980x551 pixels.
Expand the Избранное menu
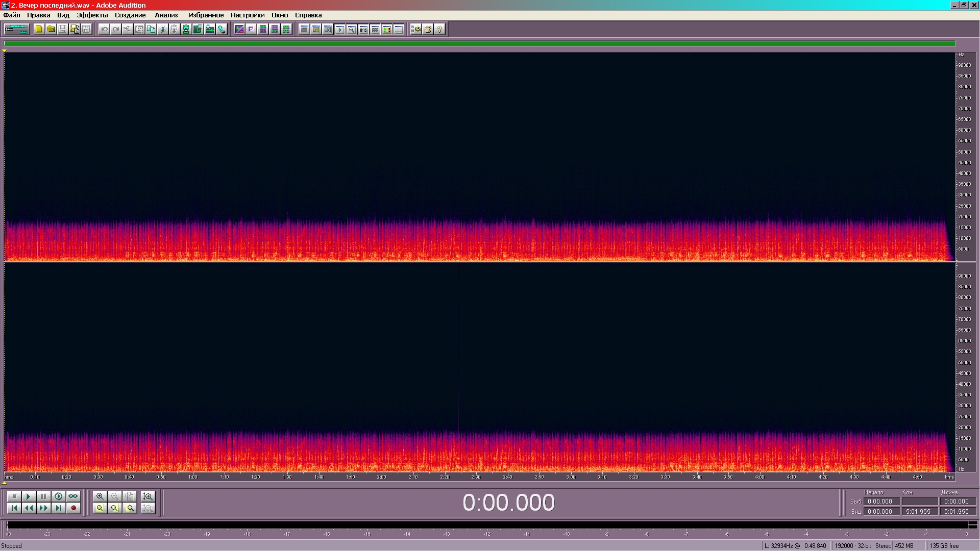[x=206, y=15]
